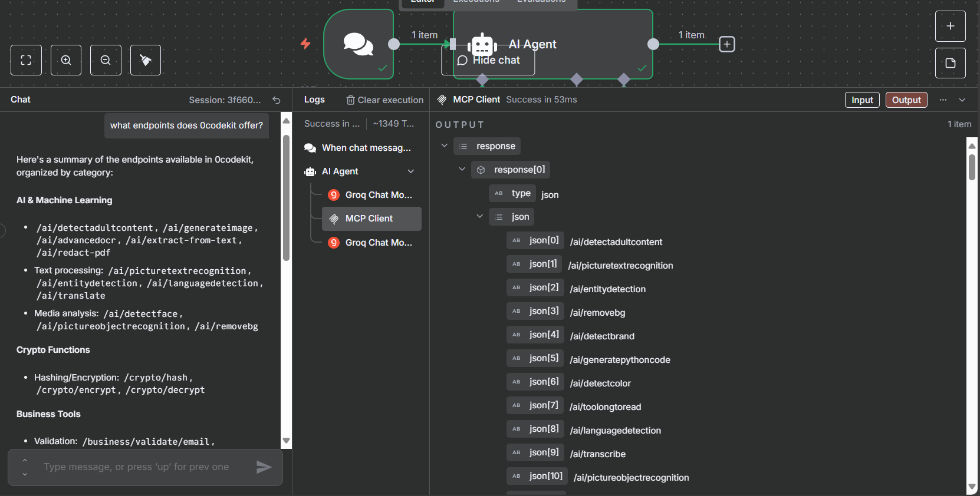Collapse the json array node

coord(480,216)
